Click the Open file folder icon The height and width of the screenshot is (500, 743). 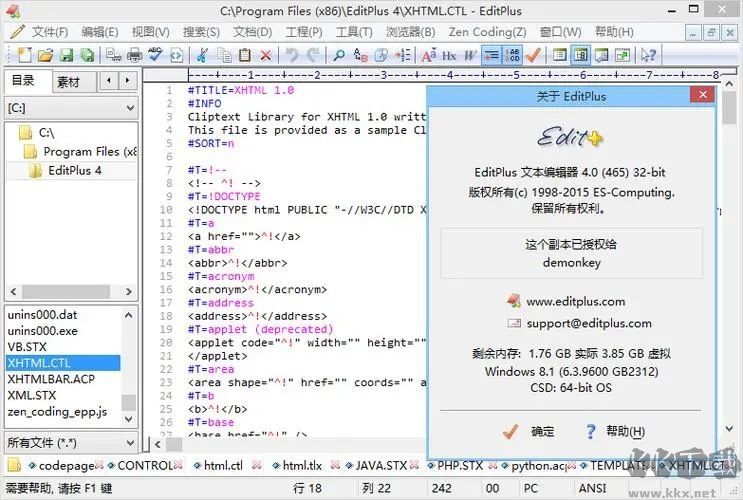click(42, 56)
